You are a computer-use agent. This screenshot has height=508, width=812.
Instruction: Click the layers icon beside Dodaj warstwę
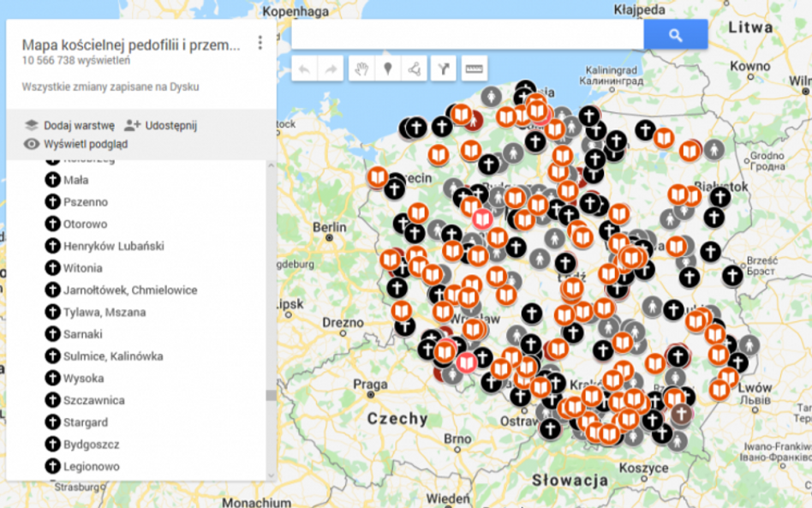pyautogui.click(x=31, y=125)
